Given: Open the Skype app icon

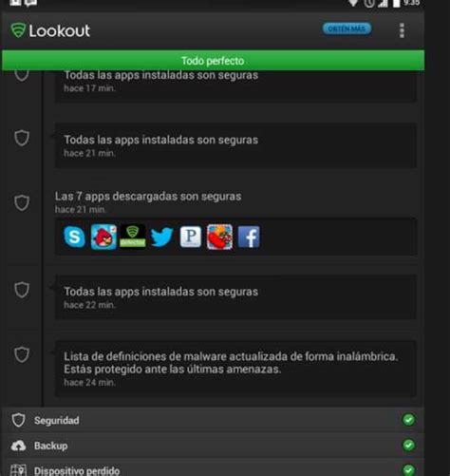Looking at the screenshot, I should click(74, 237).
